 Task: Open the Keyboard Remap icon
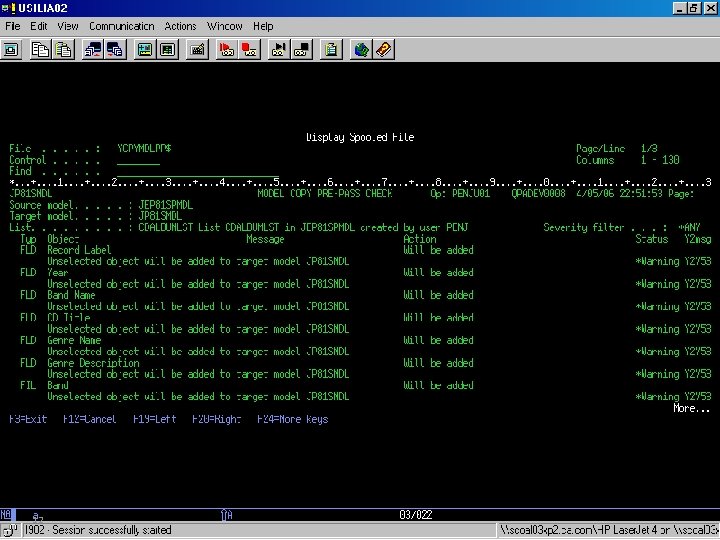click(197, 50)
